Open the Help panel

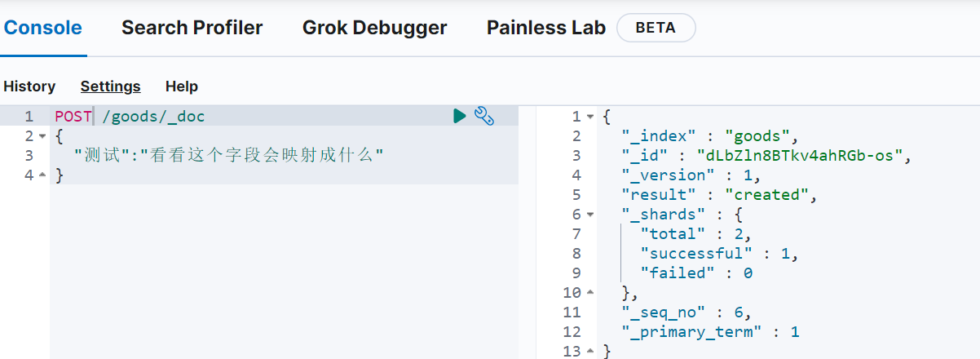click(x=181, y=86)
